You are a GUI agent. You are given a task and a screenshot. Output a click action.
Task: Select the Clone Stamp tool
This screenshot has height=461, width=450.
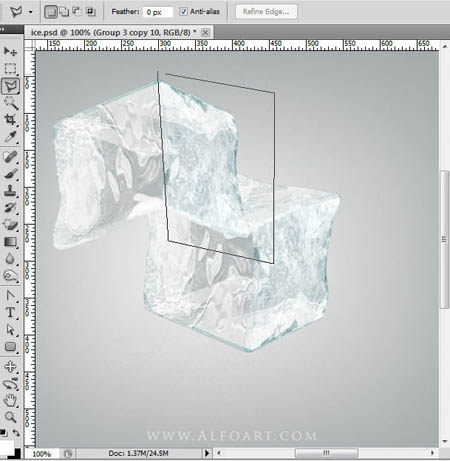click(10, 191)
